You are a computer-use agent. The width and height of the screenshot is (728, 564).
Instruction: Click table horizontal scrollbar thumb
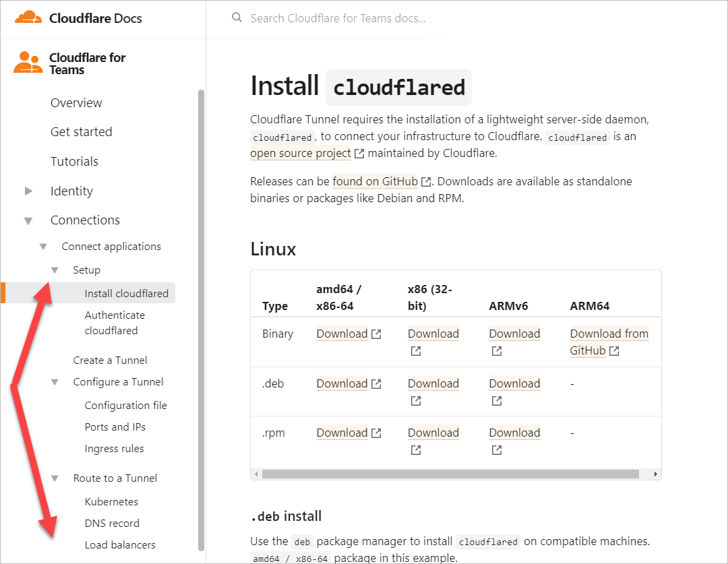(x=450, y=474)
